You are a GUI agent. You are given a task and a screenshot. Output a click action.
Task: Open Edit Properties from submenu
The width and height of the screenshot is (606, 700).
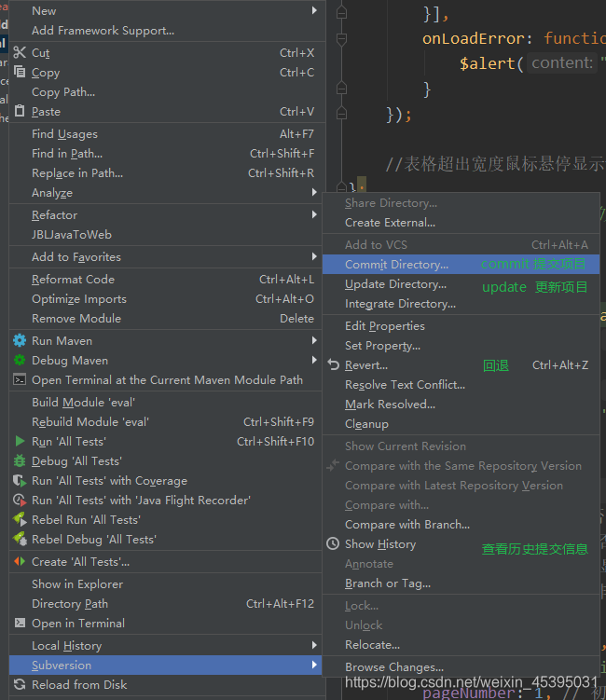pyautogui.click(x=461, y=326)
